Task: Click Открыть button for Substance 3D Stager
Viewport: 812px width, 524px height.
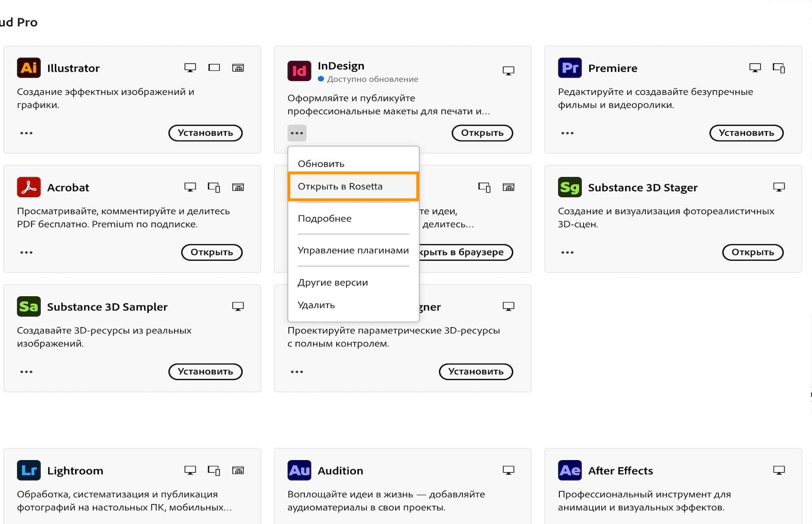Action: pos(753,252)
